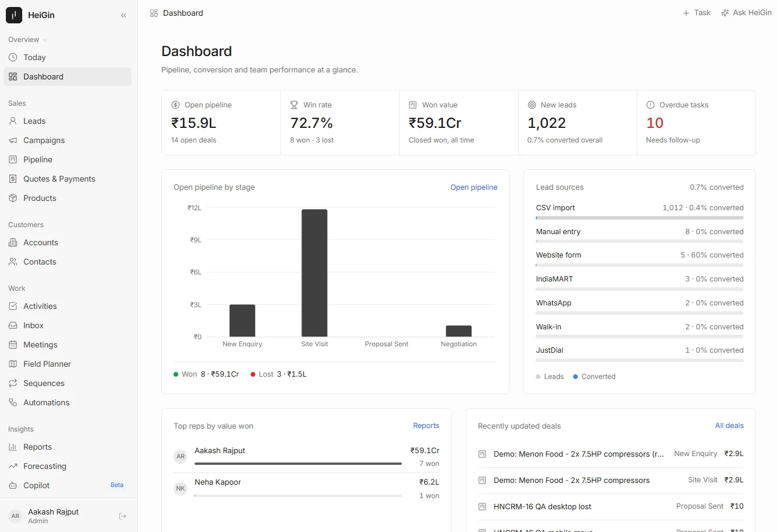777x532 pixels.
Task: Collapse the sidebar with double-chevron icon
Action: pos(123,15)
